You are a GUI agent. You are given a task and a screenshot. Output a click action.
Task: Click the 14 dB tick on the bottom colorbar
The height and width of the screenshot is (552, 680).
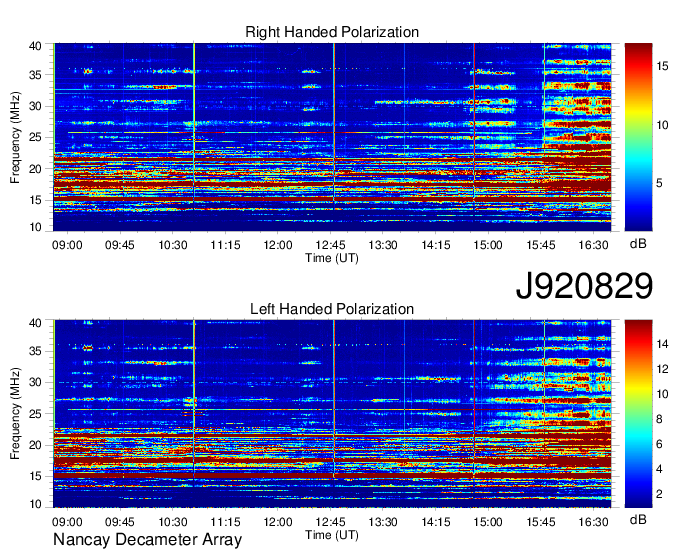662,344
